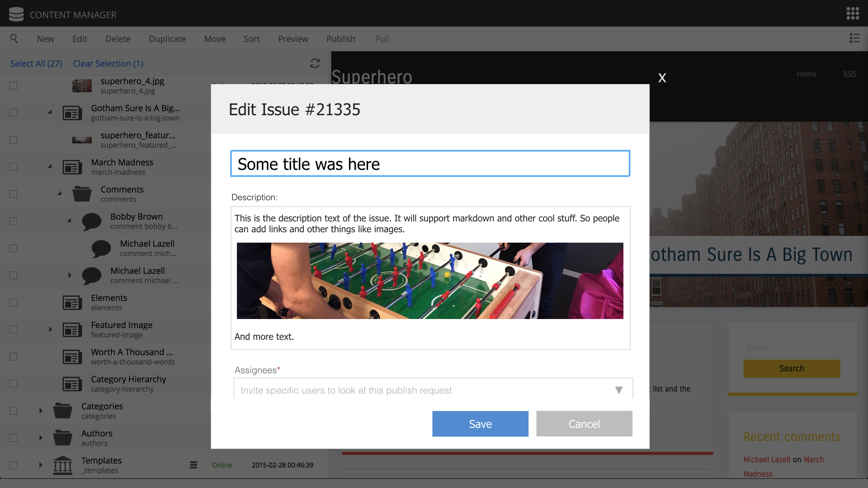Collapse the Comments tree node
The height and width of the screenshot is (488, 868).
(x=59, y=193)
